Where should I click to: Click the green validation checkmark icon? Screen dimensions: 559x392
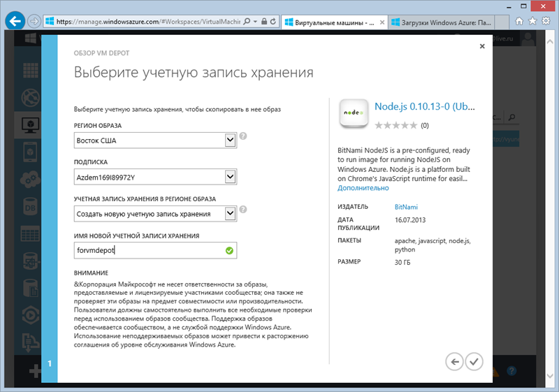tap(229, 251)
